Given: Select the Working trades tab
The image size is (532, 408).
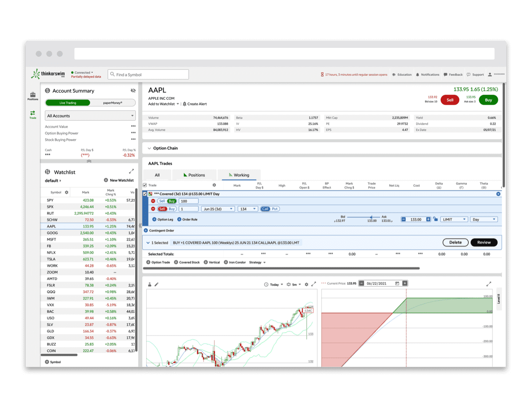Looking at the screenshot, I should [x=239, y=175].
